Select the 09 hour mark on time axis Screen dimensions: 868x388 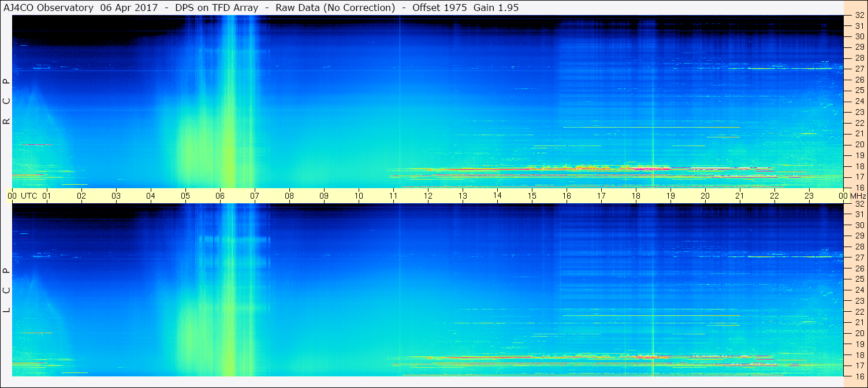pos(324,196)
